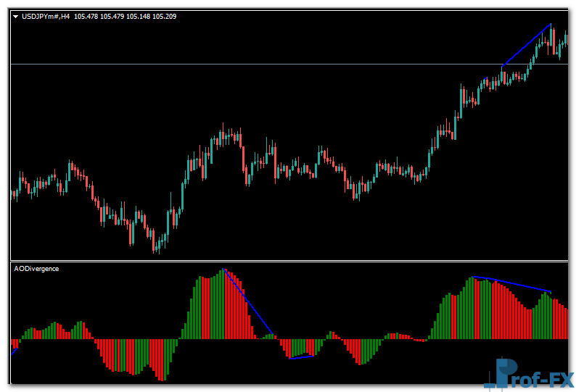Open the chart menu triangle beside USDJPYm#
The width and height of the screenshot is (576, 392).
click(16, 16)
